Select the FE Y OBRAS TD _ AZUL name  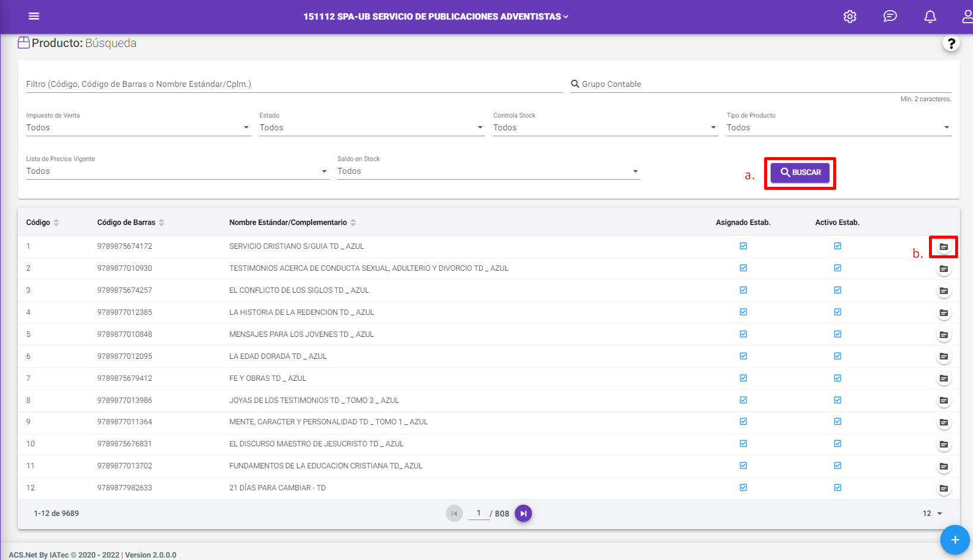pyautogui.click(x=268, y=378)
